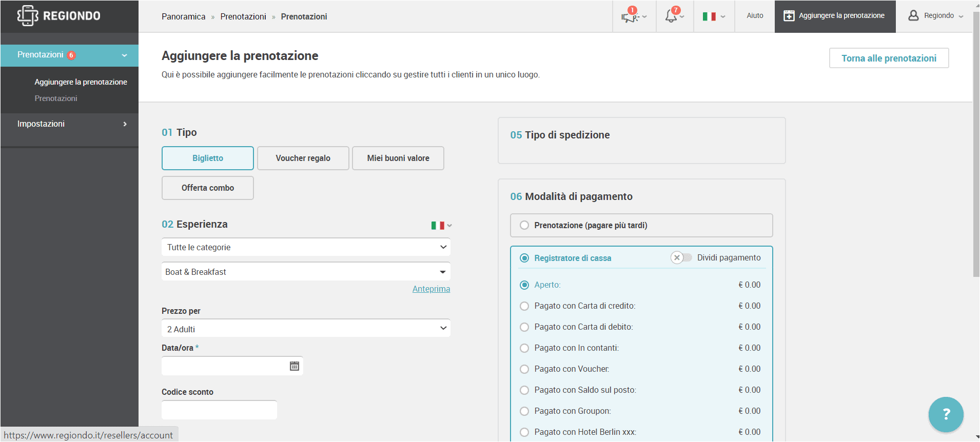The image size is (980, 442).
Task: Click the Prenotazioni badge showing 6
Action: coord(71,55)
